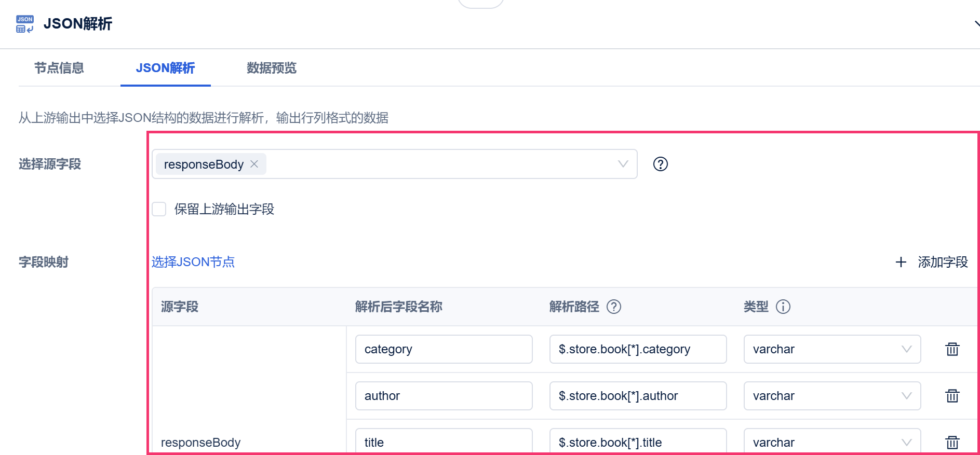Delete the author field row

(x=952, y=396)
